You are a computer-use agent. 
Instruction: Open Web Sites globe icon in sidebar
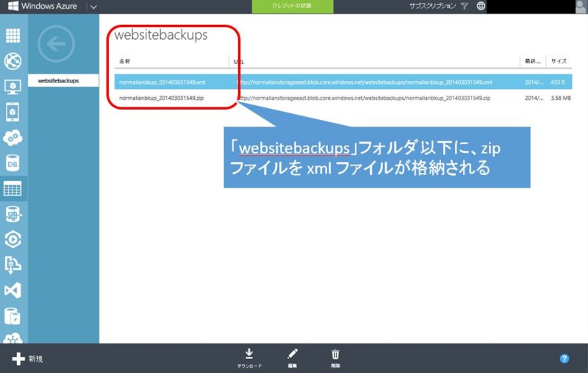(x=12, y=61)
